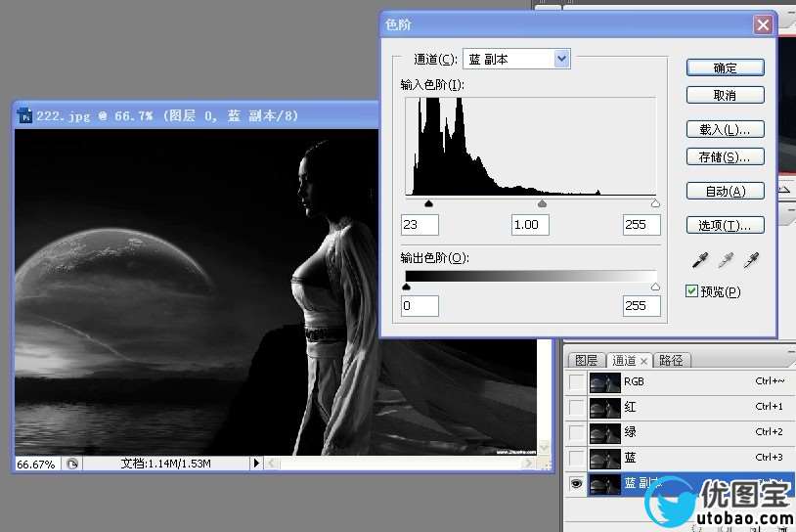796x532 pixels.
Task: Show the 红 channel visibility
Action: click(576, 407)
